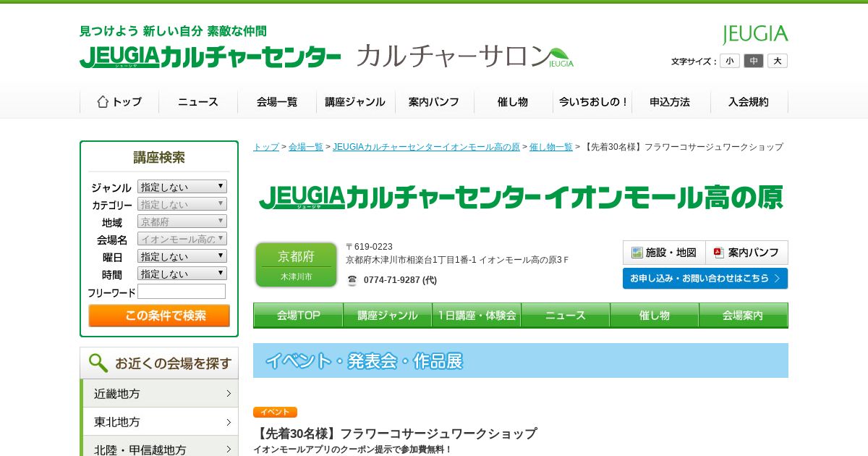This screenshot has height=456, width=868.
Task: Click the event title フラワーコサージュワークショップ
Action: pyautogui.click(x=395, y=434)
